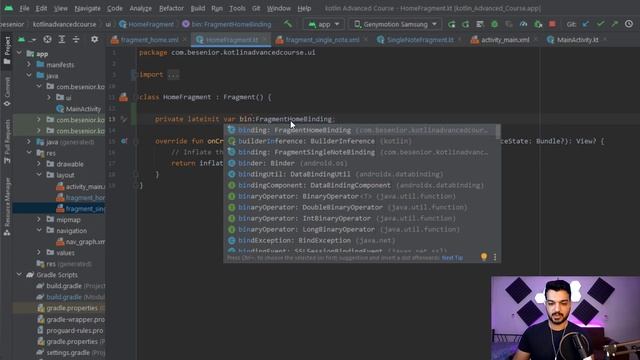Screen dimensions: 640x360
Task: Collapse the Gradle Scripts node
Action: 19,275
